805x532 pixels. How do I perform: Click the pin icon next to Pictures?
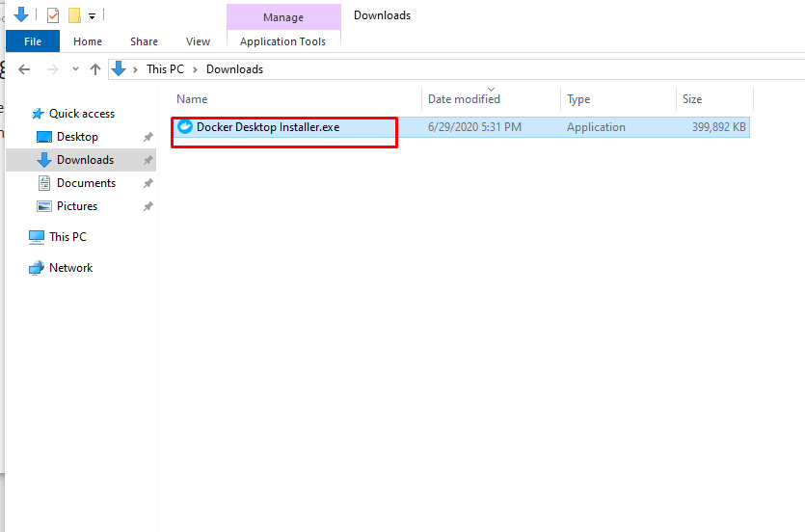(x=148, y=206)
